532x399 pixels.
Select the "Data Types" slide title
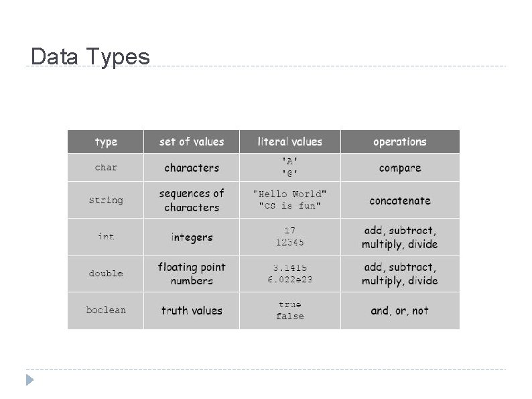[90, 56]
